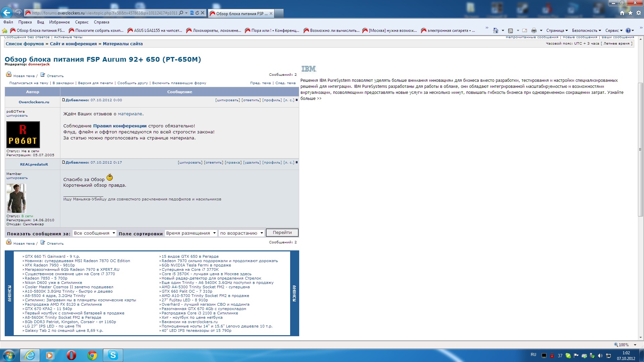Click the Tools gear icon at top right
This screenshot has height=362, width=644.
pyautogui.click(x=639, y=13)
